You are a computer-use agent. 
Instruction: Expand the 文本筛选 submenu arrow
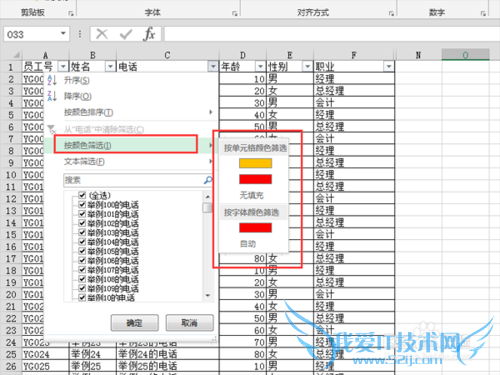pos(211,161)
